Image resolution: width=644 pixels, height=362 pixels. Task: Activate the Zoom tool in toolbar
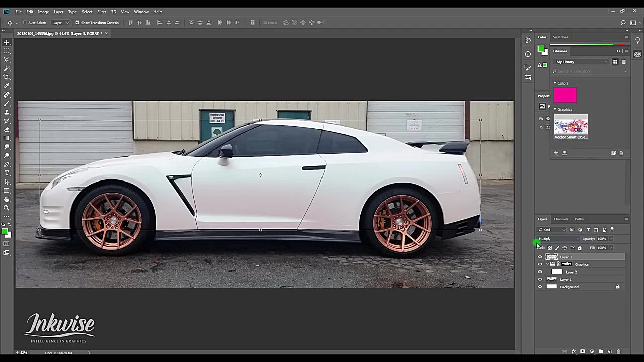tap(7, 208)
